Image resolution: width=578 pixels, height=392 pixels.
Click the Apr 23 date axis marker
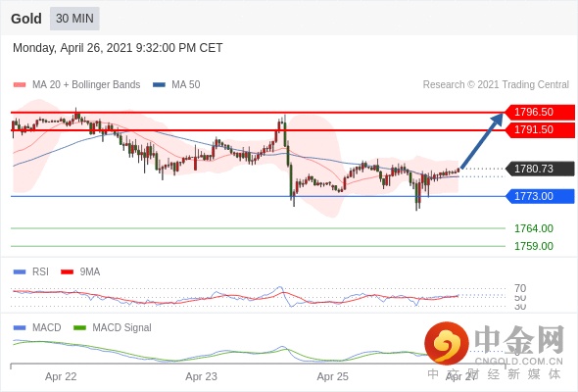201,376
